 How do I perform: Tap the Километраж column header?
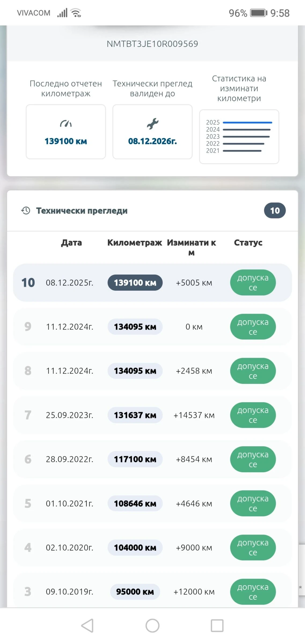135,243
